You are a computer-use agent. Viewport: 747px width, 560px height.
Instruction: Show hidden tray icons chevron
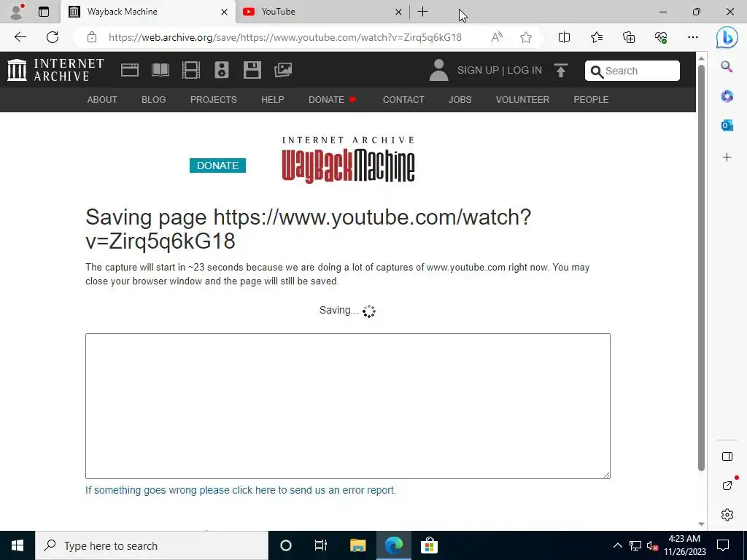coord(617,545)
